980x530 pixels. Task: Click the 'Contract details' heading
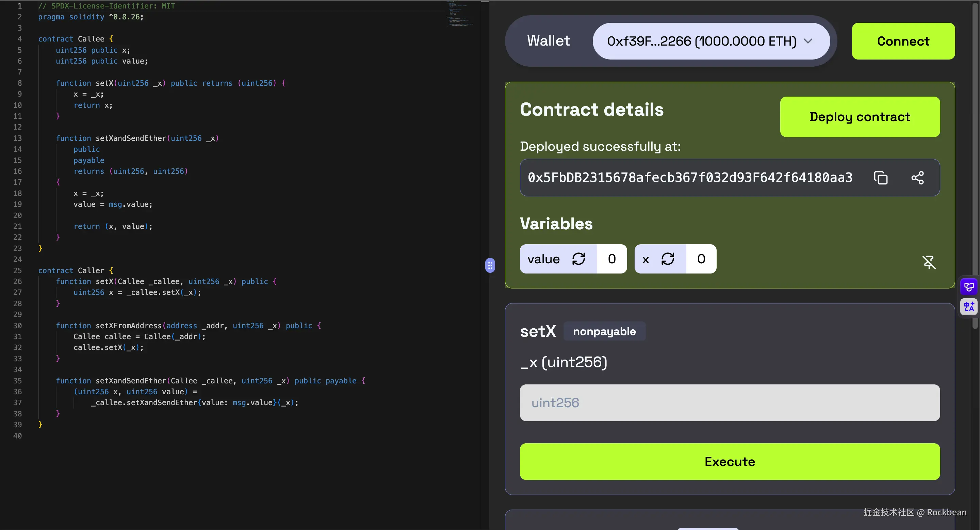[592, 110]
